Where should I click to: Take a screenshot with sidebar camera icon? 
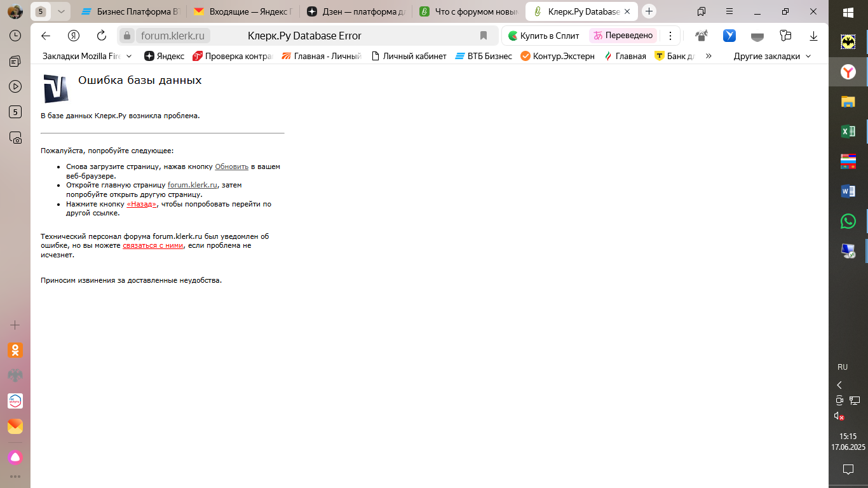(x=15, y=137)
